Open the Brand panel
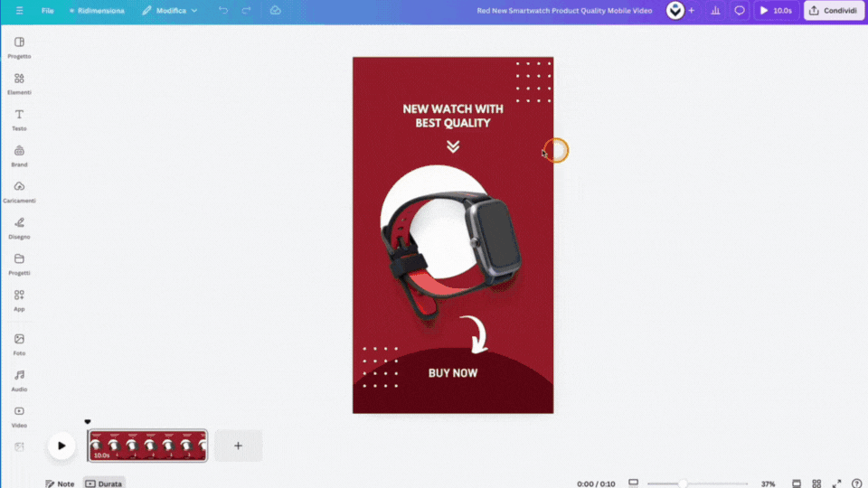The width and height of the screenshot is (868, 488). (x=19, y=155)
